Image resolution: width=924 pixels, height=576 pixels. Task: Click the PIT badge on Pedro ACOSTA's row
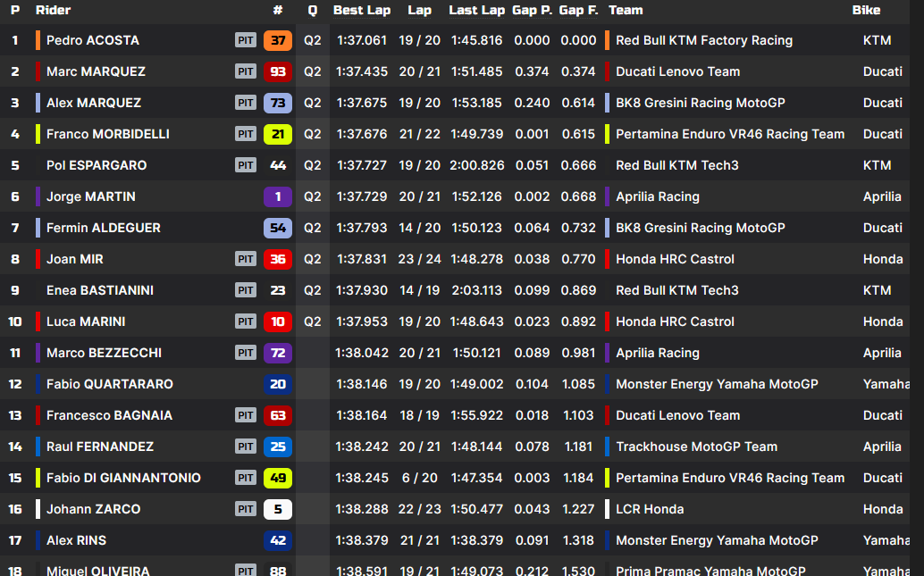(x=246, y=40)
